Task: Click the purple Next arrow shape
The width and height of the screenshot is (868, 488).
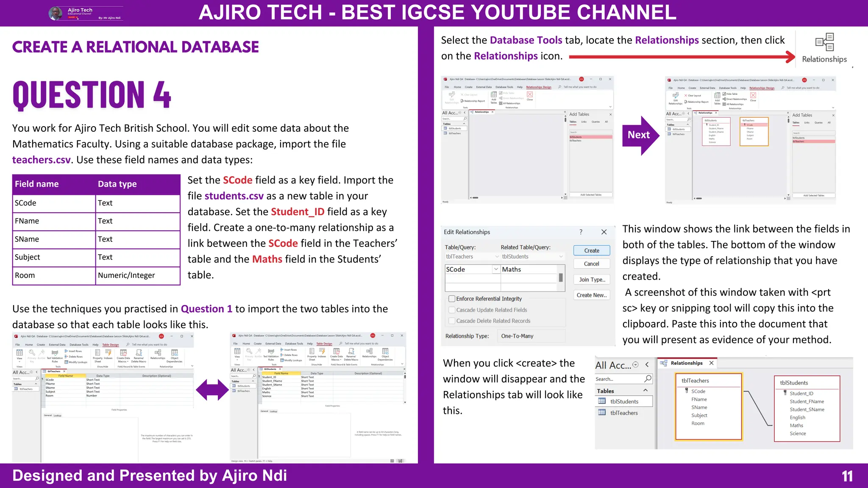Action: (640, 135)
